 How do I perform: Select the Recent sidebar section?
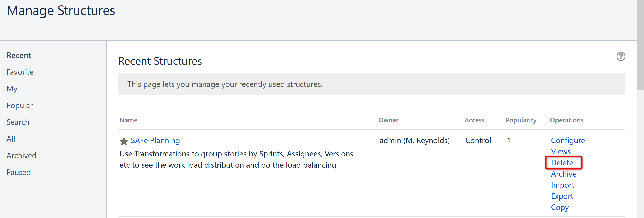tap(19, 55)
